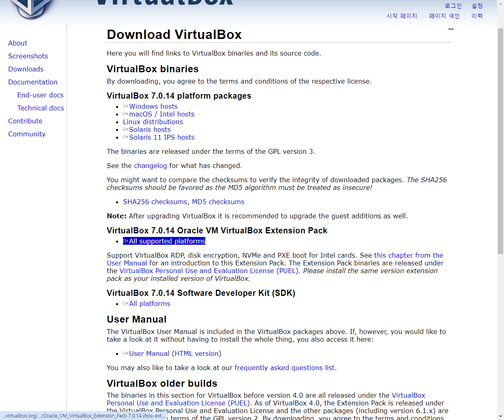The image size is (504, 420).
Task: Click the Extension Pack section heading
Action: point(217,230)
